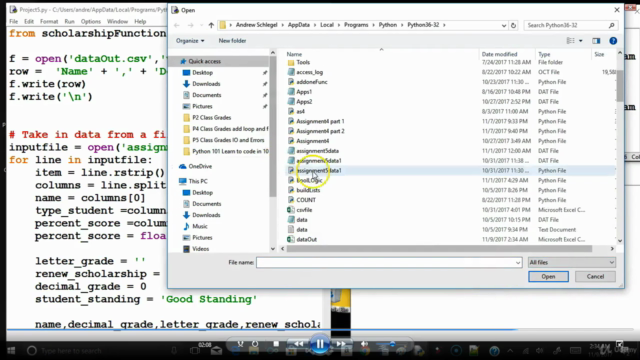Expand recent locations dropdown
This screenshot has width=640, height=360.
(201, 25)
